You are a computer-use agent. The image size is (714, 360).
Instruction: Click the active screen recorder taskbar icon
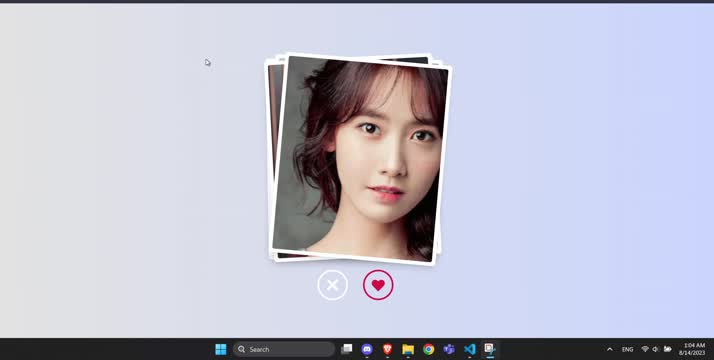click(x=490, y=349)
